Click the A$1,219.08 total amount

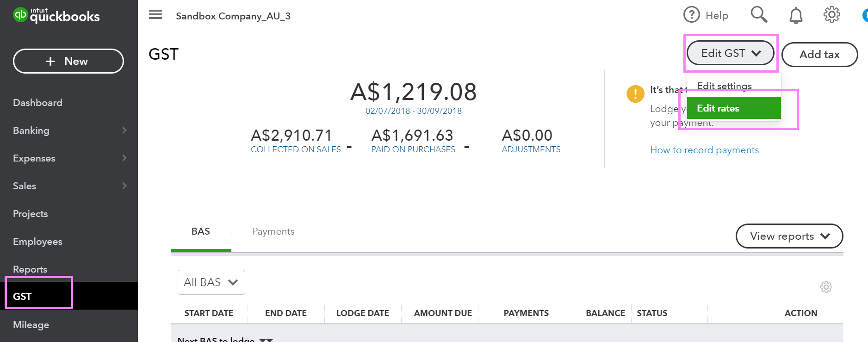point(414,92)
